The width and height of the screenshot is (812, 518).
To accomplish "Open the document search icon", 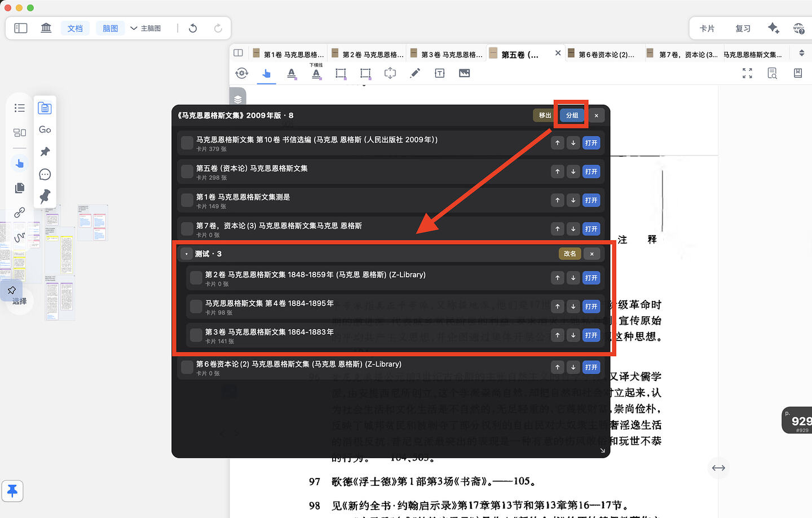I will pos(773,73).
